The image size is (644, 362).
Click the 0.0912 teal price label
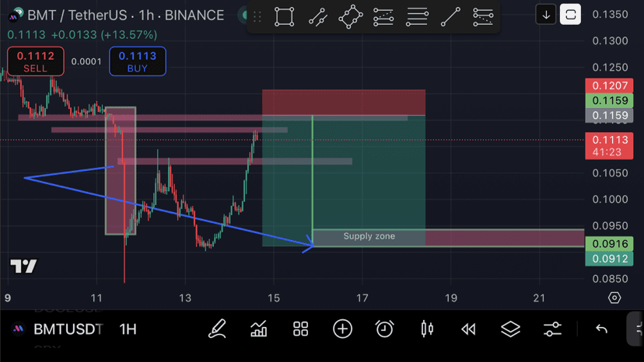[609, 259]
